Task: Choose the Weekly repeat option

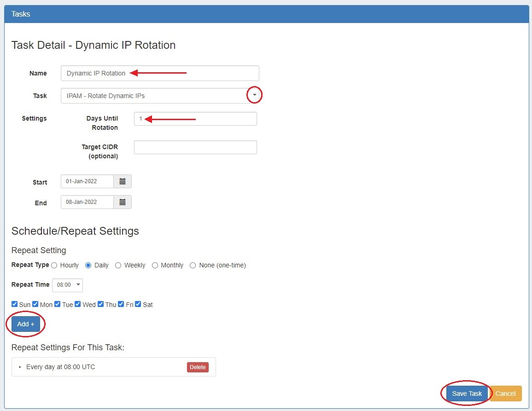Action: tap(118, 266)
